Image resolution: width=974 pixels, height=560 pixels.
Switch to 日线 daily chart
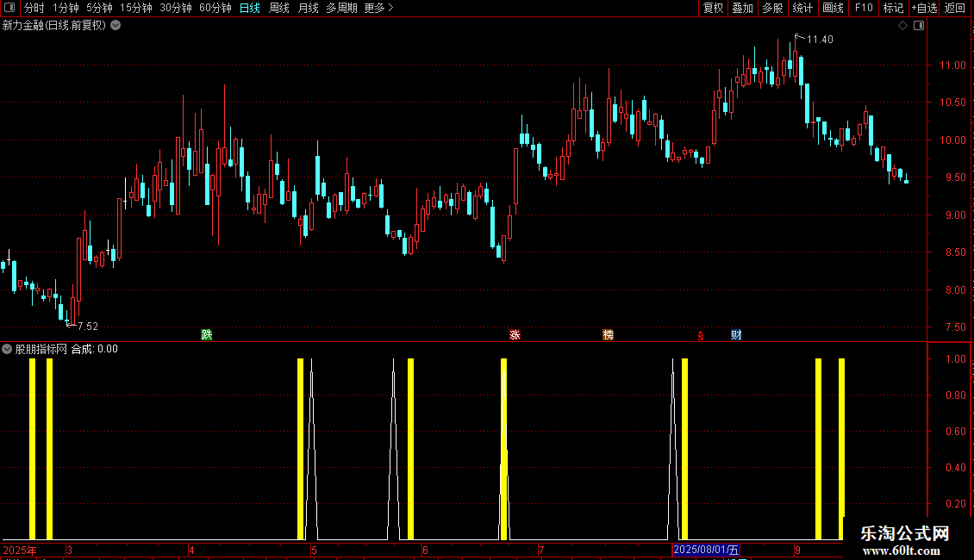[x=250, y=8]
